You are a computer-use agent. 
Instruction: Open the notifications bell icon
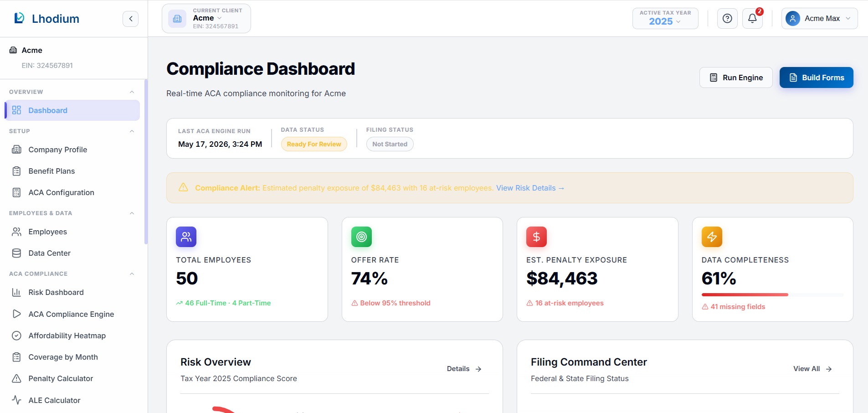tap(752, 19)
